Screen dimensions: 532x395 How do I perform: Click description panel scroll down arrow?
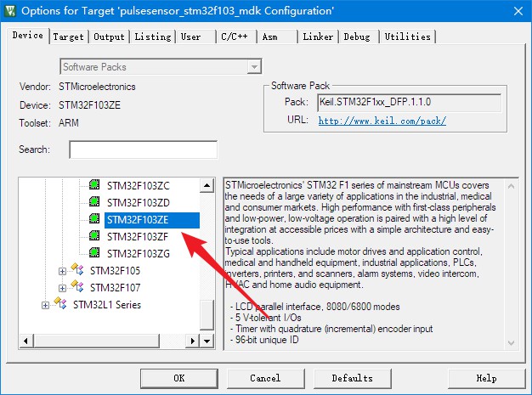tap(512, 343)
